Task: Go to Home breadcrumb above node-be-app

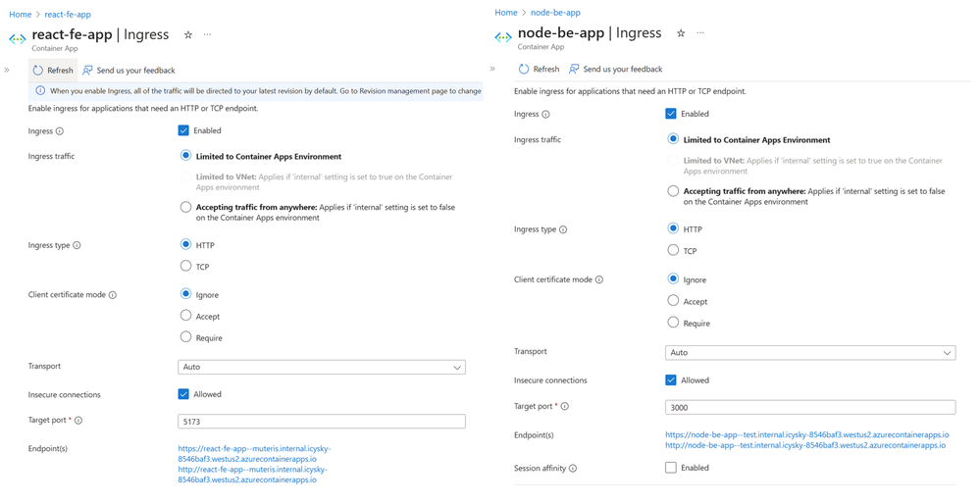Action: pyautogui.click(x=506, y=13)
